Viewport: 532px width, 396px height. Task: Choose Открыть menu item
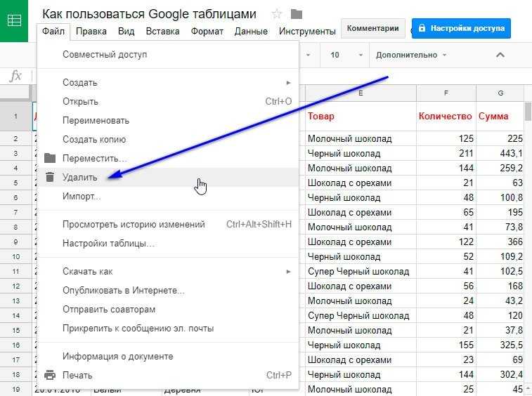[x=168, y=101]
